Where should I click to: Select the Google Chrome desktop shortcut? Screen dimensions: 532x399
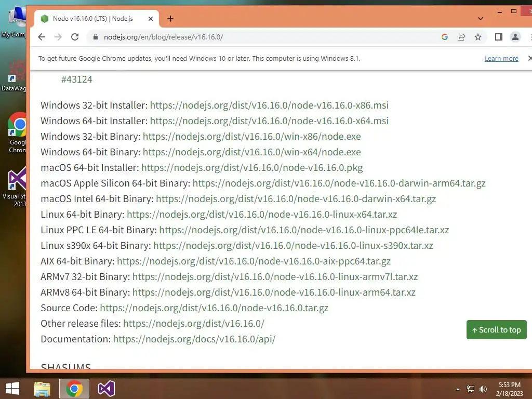click(17, 133)
